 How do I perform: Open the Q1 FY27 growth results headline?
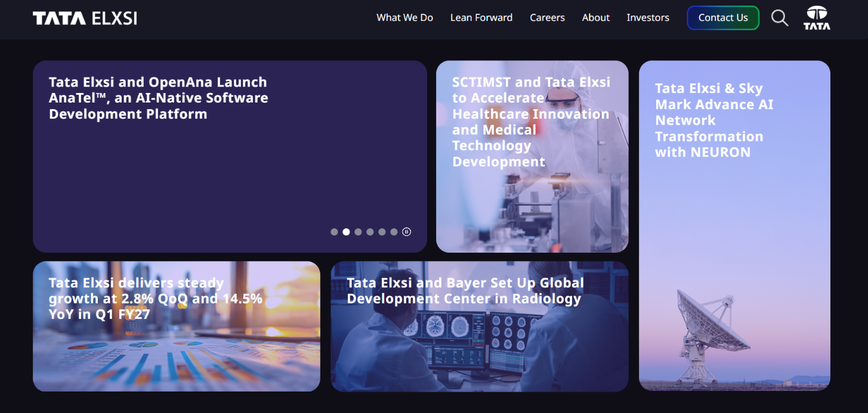(156, 299)
